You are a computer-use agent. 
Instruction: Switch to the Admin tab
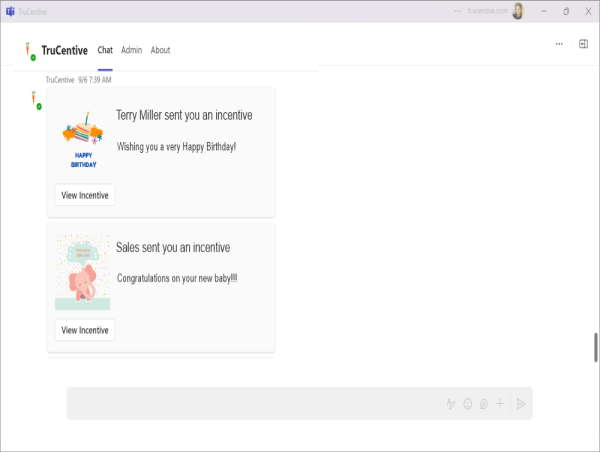point(131,50)
